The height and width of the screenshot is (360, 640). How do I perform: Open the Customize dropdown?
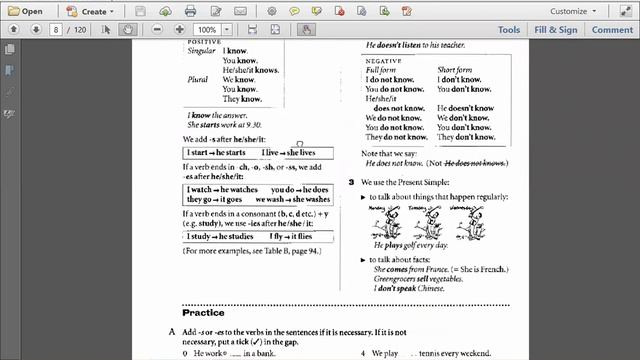click(x=573, y=11)
